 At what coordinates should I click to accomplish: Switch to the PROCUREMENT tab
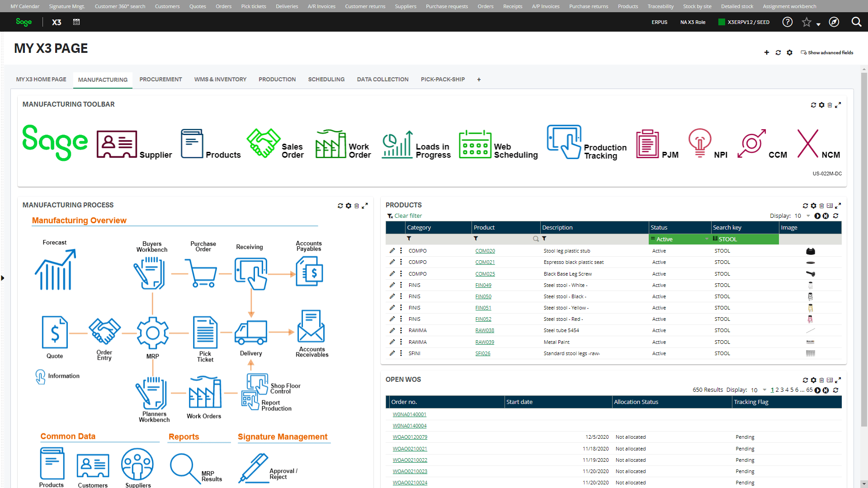(x=160, y=79)
